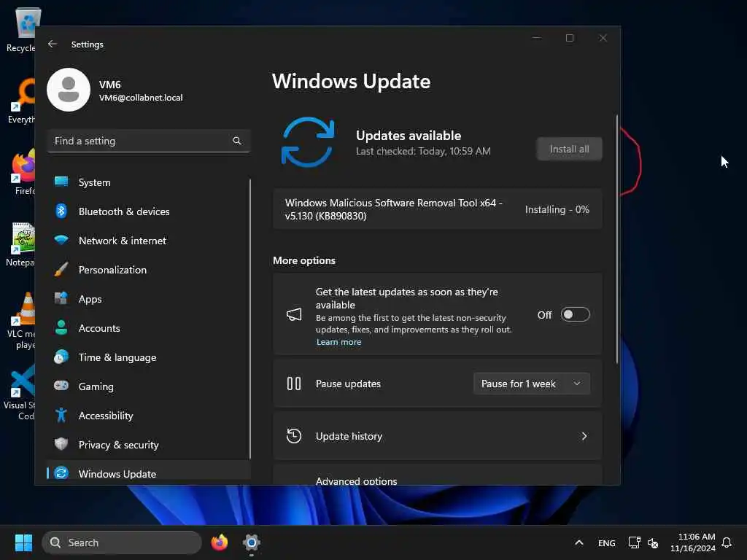Click the taskbar Search box
Image resolution: width=747 pixels, height=560 pixels.
122,542
